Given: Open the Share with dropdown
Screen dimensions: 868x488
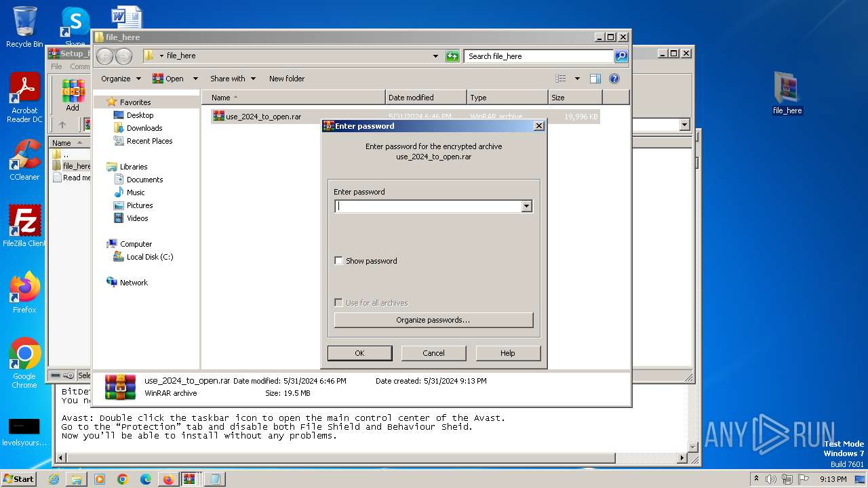Looking at the screenshot, I should coord(233,79).
